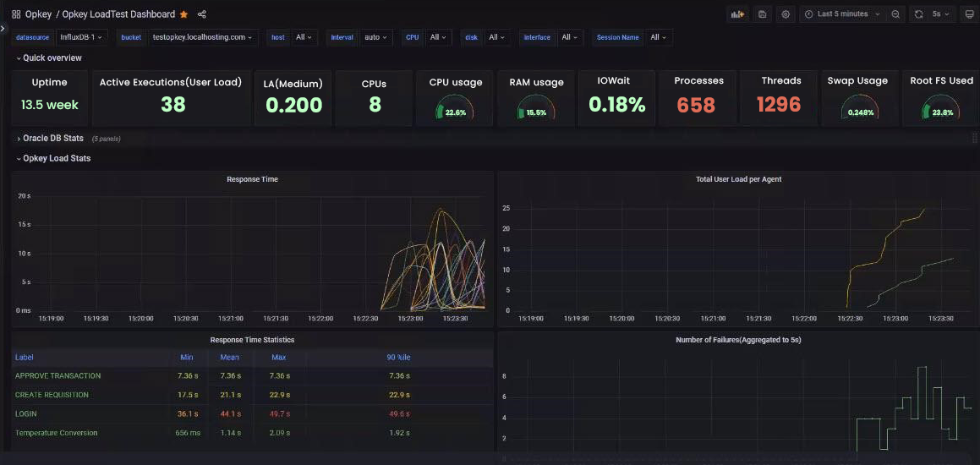Go to the Opkey folder breadcrumb link
980x465 pixels.
38,14
